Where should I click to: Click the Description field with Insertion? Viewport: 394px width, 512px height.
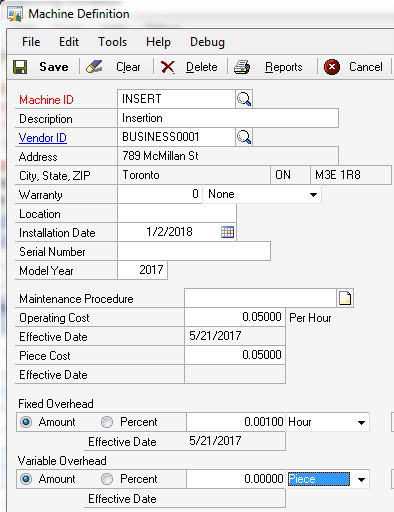[x=228, y=118]
